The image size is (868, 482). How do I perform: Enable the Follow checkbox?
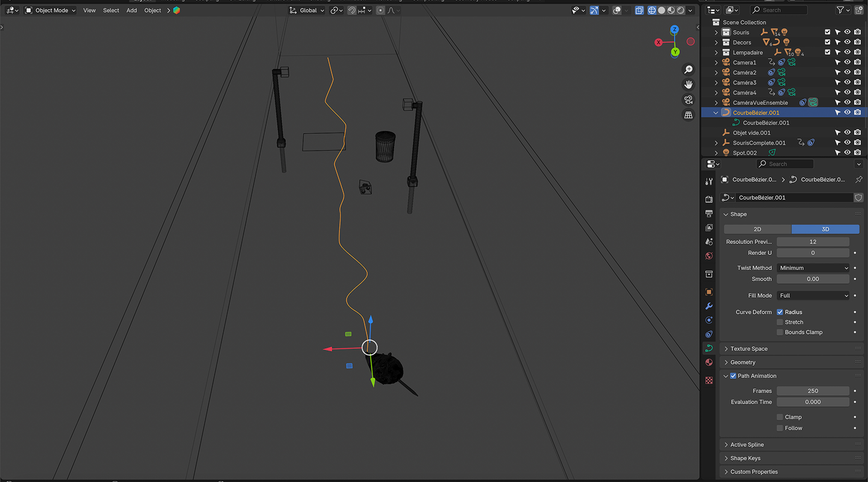(780, 428)
